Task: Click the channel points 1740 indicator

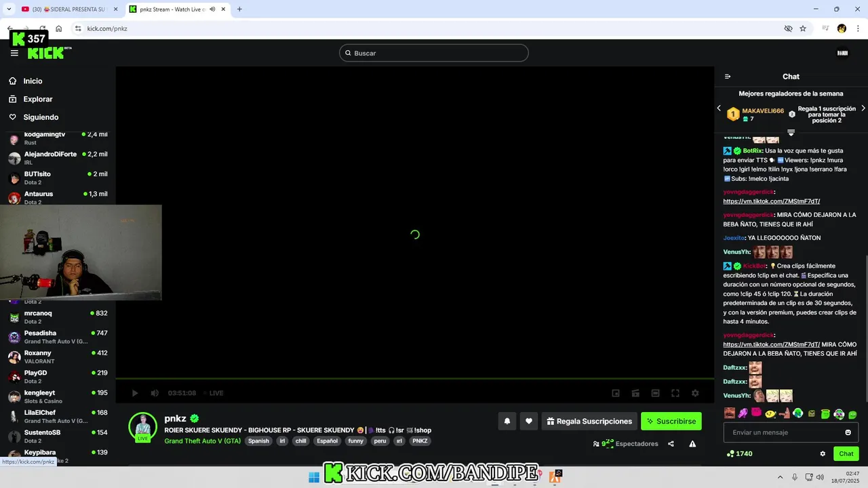Action: tap(739, 453)
